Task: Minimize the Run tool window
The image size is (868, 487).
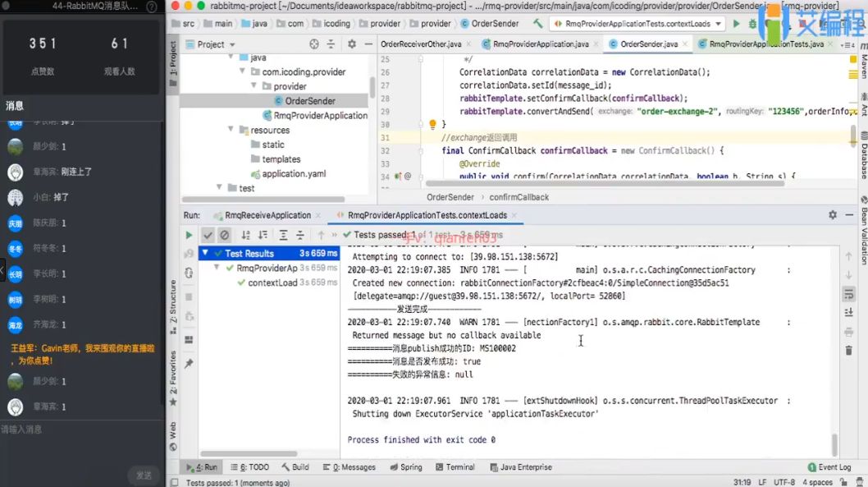Action: pos(849,214)
